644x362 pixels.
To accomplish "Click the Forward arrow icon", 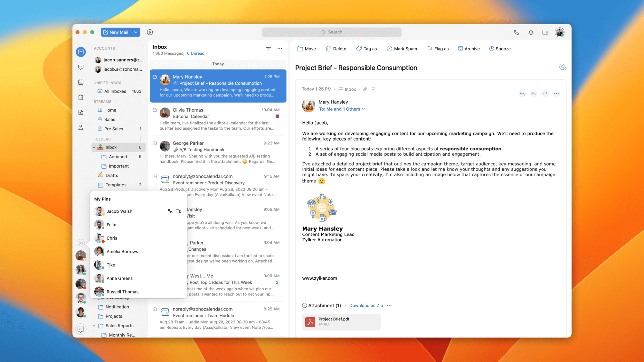I will (545, 94).
